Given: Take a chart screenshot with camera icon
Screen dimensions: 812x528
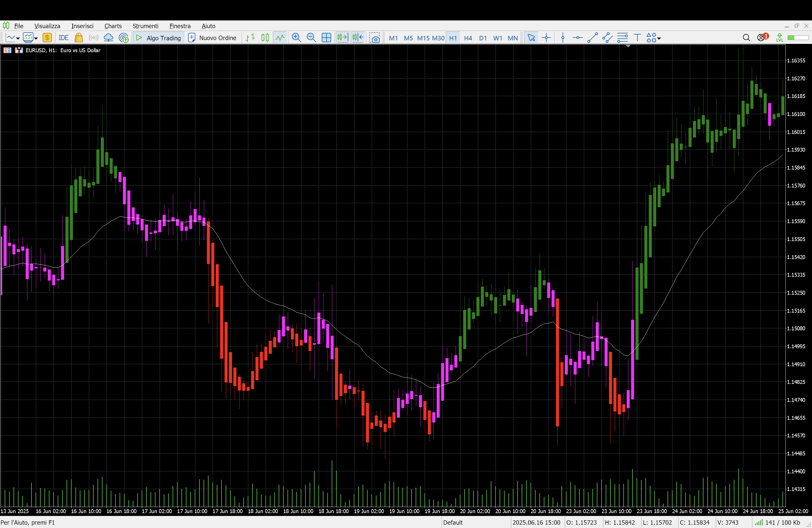Looking at the screenshot, I should coord(375,38).
